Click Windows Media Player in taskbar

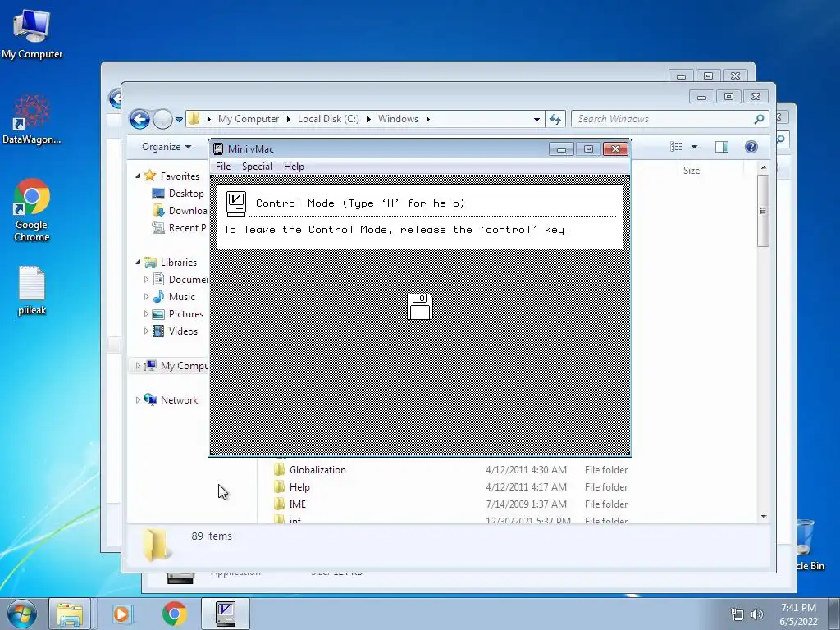click(x=121, y=614)
